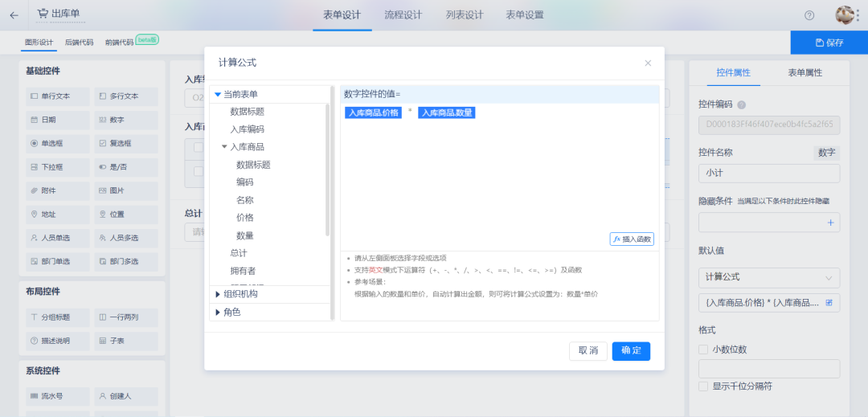Pick the 总计 field in tree

coord(239,253)
